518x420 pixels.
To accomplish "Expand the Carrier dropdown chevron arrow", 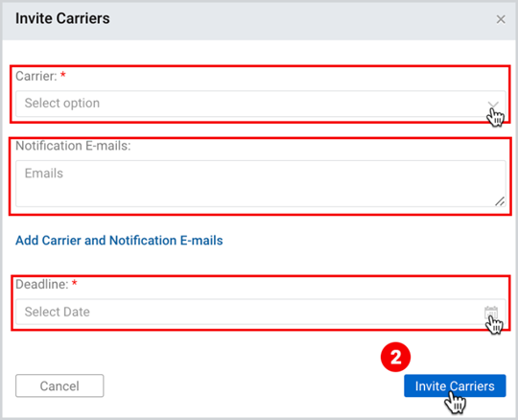I will [493, 105].
